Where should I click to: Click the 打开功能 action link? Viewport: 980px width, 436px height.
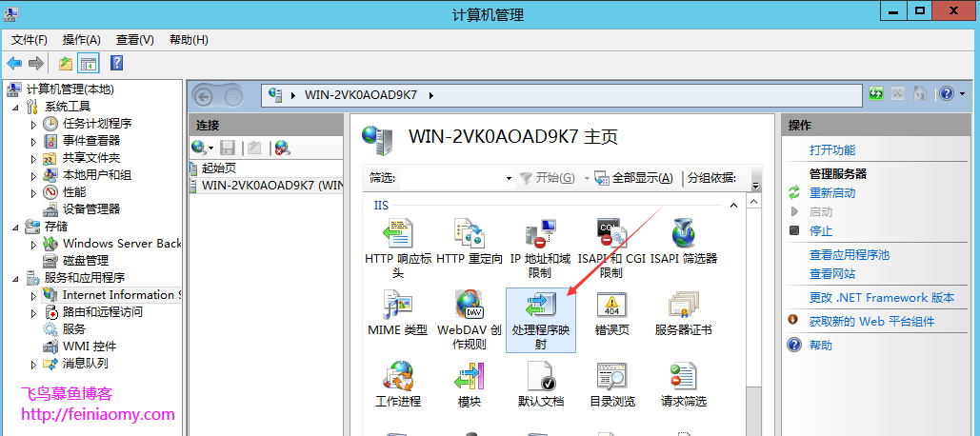pyautogui.click(x=832, y=149)
